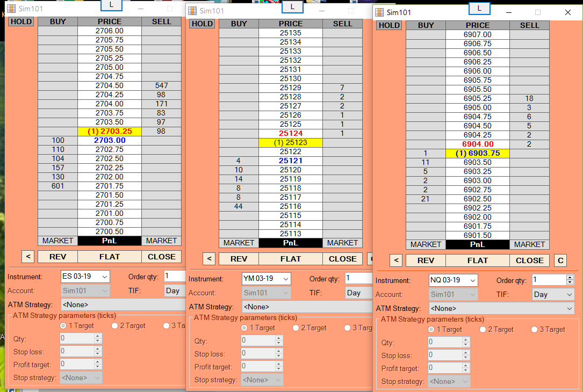The width and height of the screenshot is (583, 392).
Task: Select 1 Target radio in YM window
Action: click(244, 328)
